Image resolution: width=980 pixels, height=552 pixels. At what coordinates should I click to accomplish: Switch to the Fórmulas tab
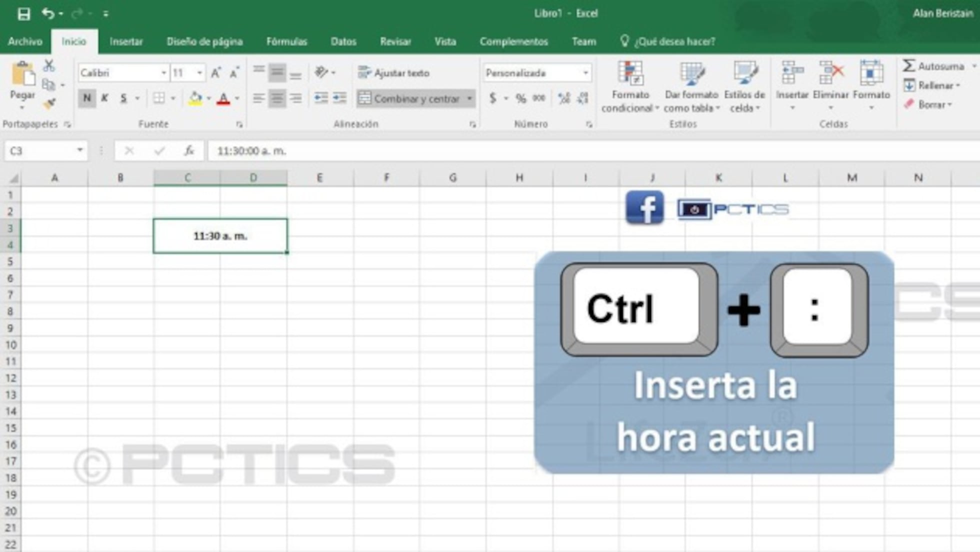tap(286, 42)
